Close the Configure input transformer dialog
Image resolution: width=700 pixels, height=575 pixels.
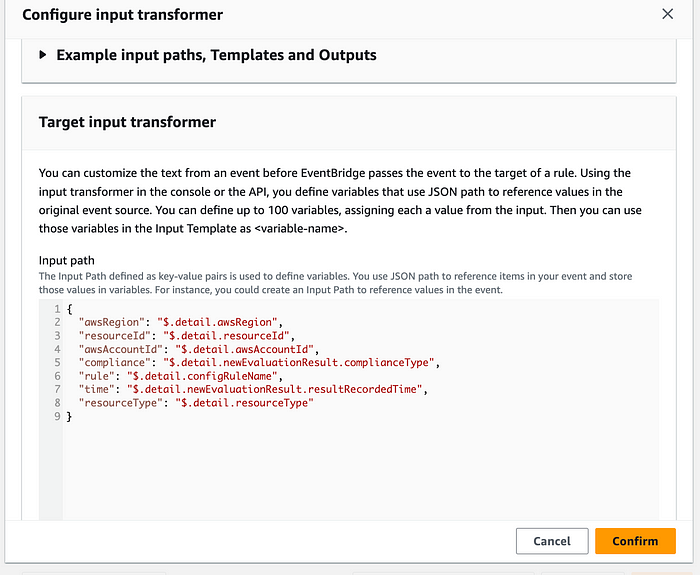(667, 14)
